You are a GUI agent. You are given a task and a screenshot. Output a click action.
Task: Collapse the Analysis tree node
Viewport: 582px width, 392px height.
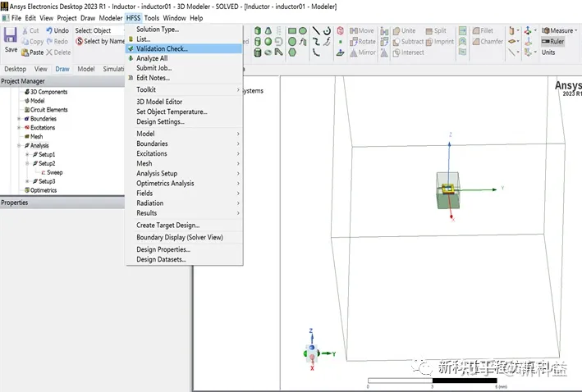19,145
